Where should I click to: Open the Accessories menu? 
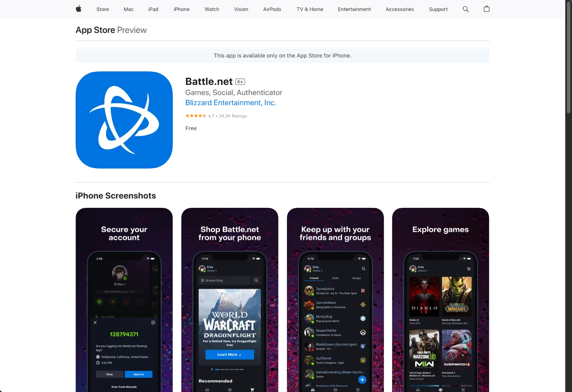(400, 9)
